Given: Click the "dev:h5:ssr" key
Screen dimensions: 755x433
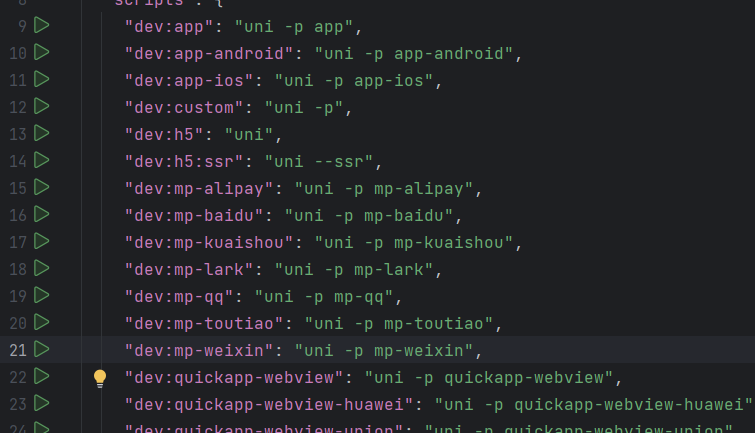Looking at the screenshot, I should pyautogui.click(x=184, y=162).
